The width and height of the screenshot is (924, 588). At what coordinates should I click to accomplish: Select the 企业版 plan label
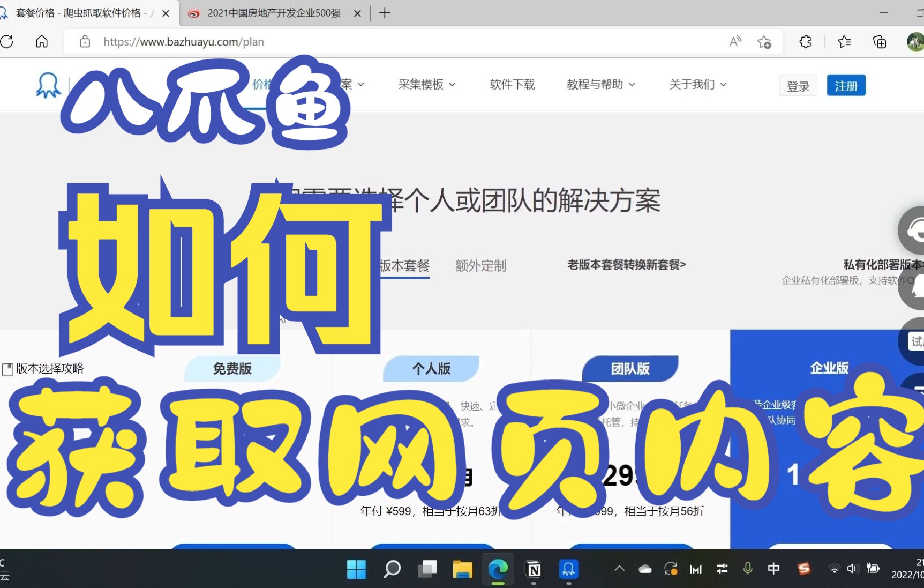[x=829, y=368]
